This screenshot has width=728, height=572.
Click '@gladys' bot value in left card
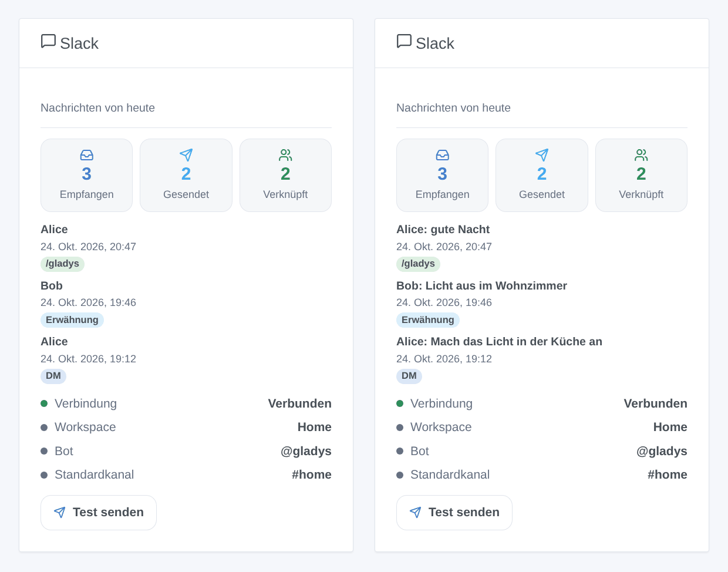click(306, 451)
